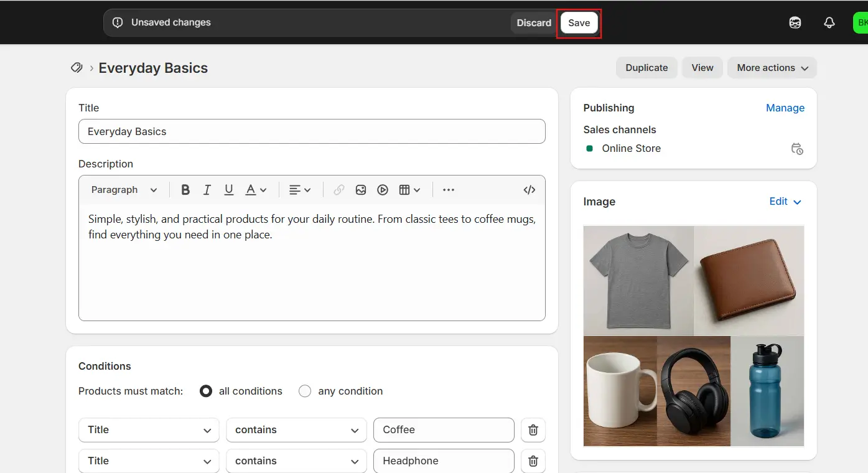The image size is (868, 473).
Task: Open the Paragraph style dropdown
Action: pyautogui.click(x=124, y=190)
